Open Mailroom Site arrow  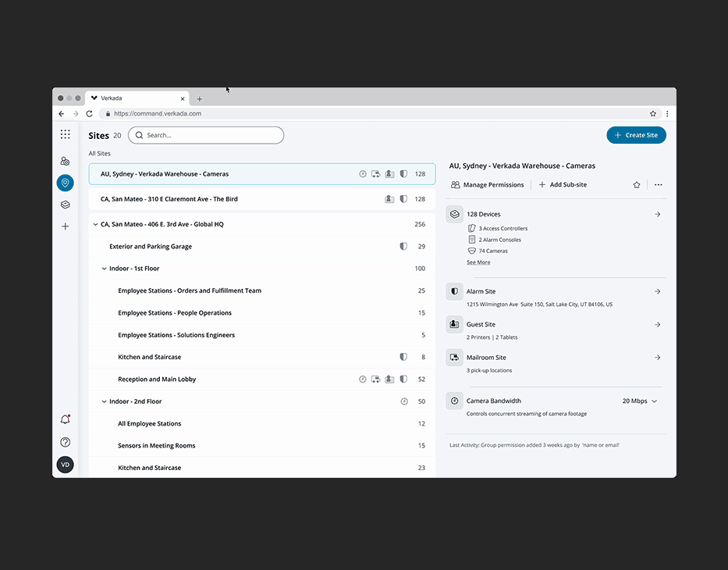pyautogui.click(x=658, y=358)
